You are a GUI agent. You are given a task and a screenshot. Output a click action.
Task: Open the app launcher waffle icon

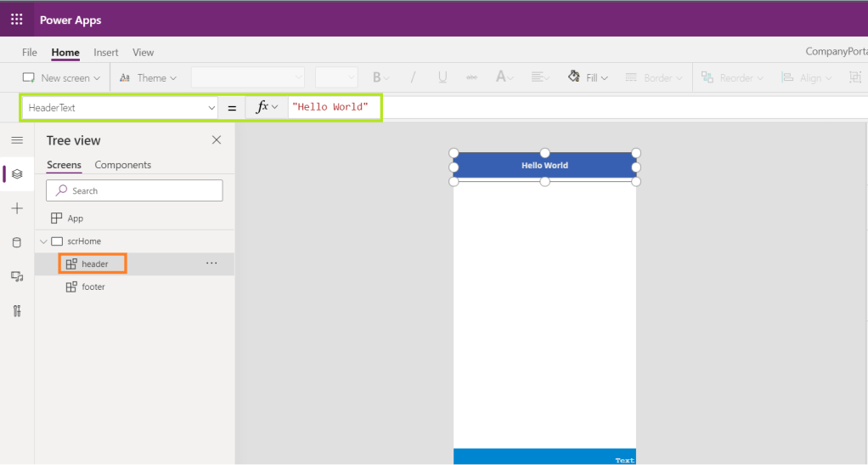[17, 19]
